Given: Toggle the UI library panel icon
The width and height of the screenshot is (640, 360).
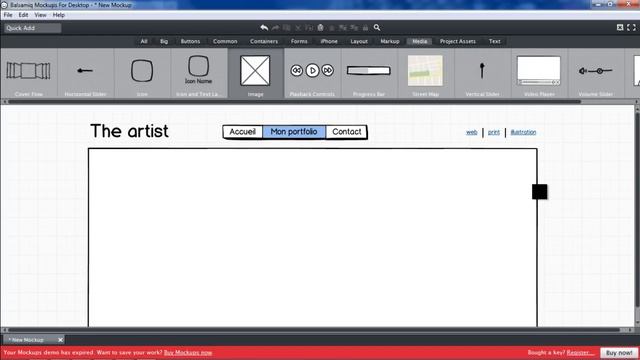Looking at the screenshot, I should 620,27.
